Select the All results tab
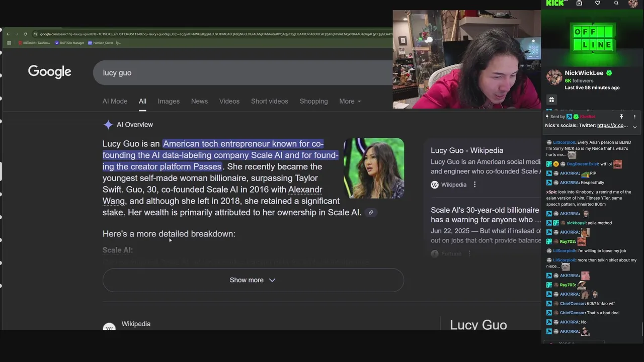 tap(142, 101)
